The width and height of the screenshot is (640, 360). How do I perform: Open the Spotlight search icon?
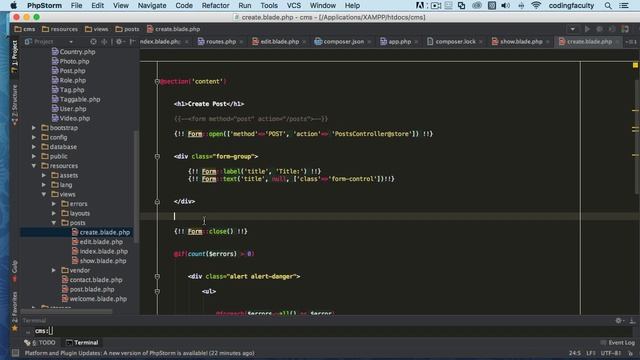click(x=608, y=5)
